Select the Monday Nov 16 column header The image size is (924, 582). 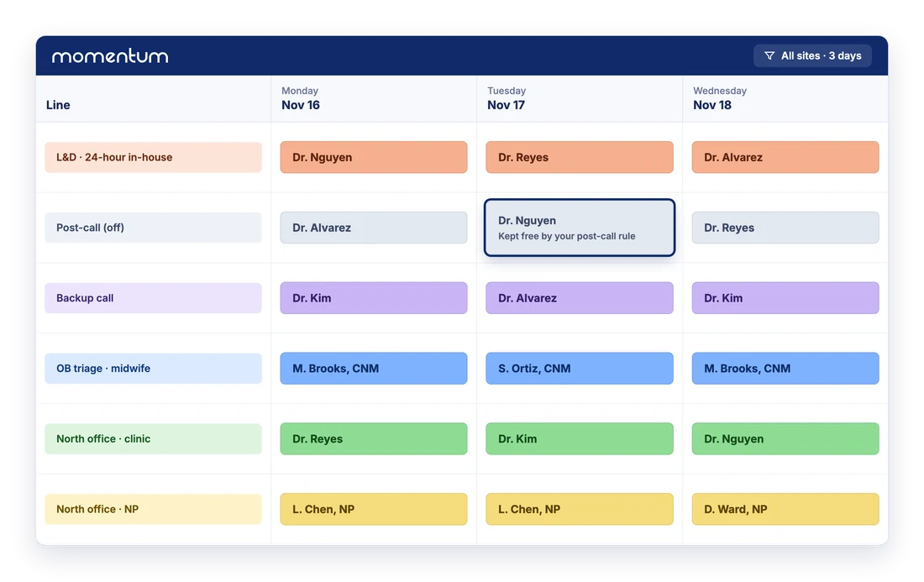[374, 98]
